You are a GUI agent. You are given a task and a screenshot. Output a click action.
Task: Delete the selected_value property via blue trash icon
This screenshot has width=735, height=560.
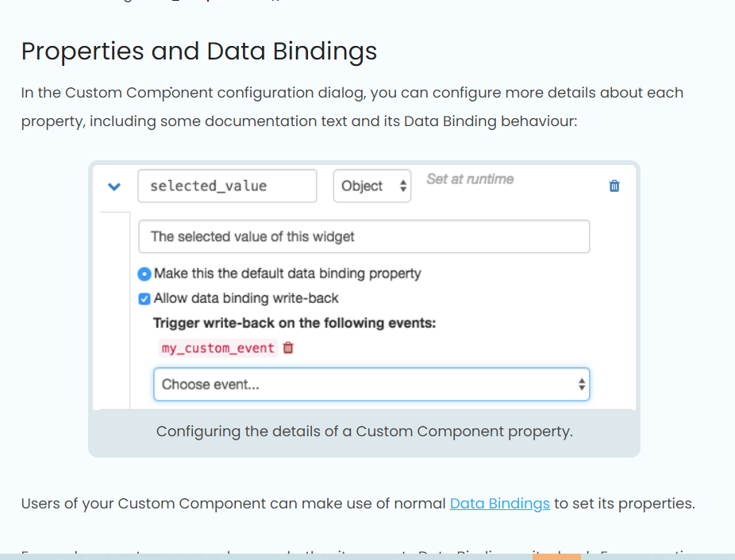614,186
